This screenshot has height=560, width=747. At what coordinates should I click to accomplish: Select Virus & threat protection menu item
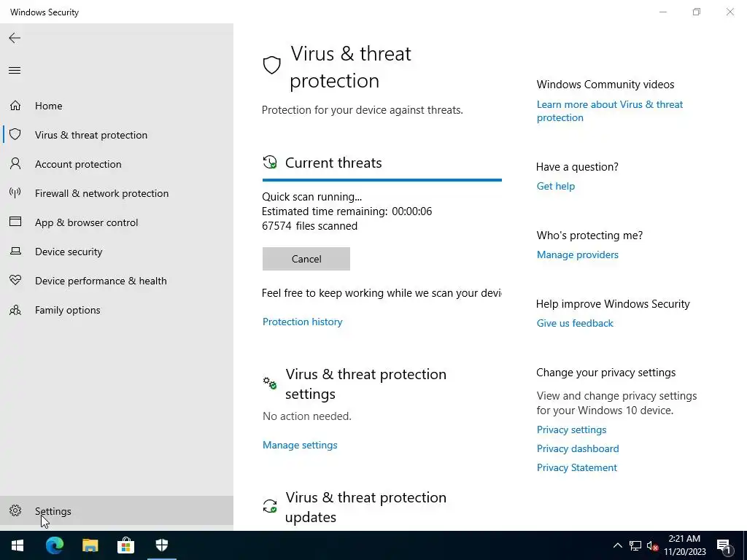(117, 135)
